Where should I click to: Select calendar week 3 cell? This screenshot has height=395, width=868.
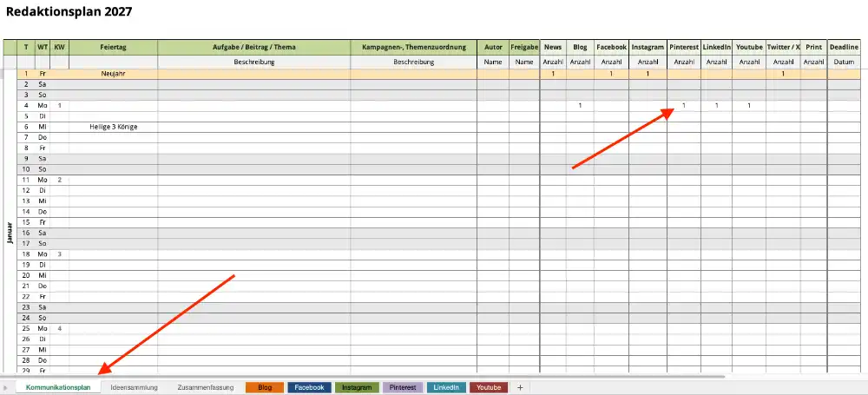click(60, 254)
